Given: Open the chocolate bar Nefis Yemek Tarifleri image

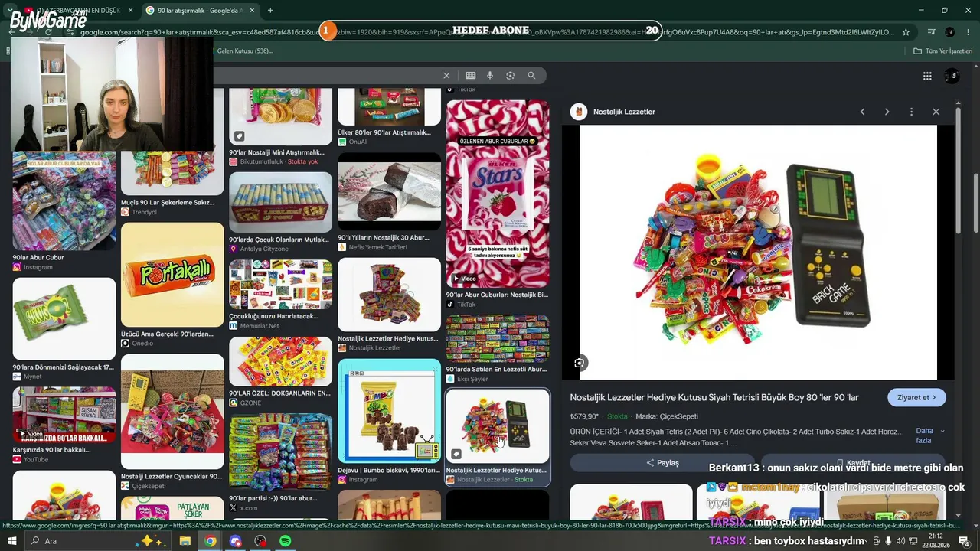Looking at the screenshot, I should [389, 192].
